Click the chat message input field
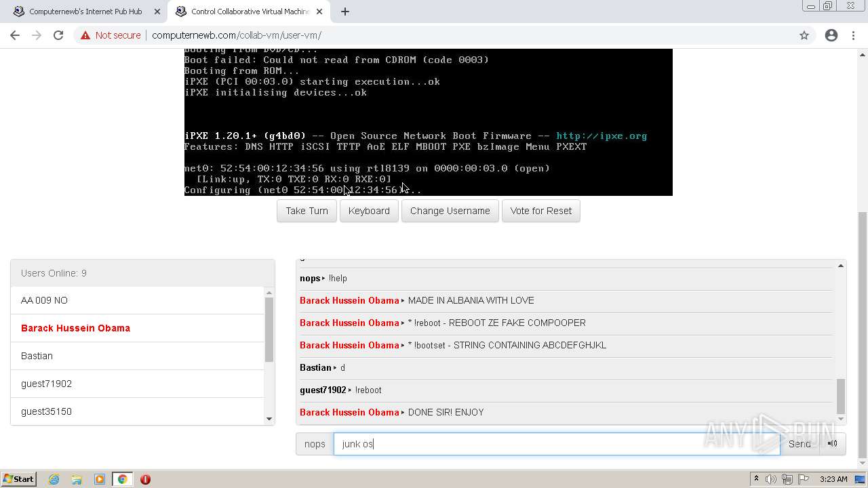Screen dimensions: 868x488 pos(557,444)
